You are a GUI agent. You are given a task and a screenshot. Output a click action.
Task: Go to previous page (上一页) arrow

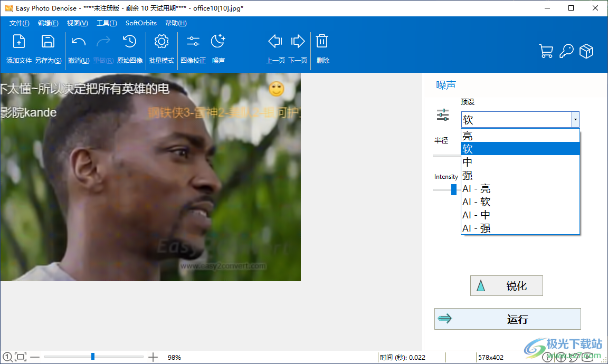(x=275, y=42)
